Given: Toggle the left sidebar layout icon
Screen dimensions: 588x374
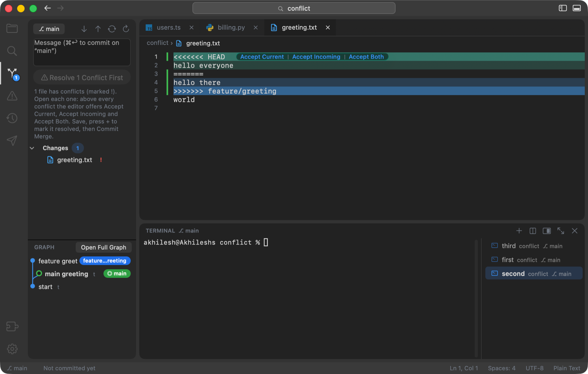Looking at the screenshot, I should (x=563, y=8).
